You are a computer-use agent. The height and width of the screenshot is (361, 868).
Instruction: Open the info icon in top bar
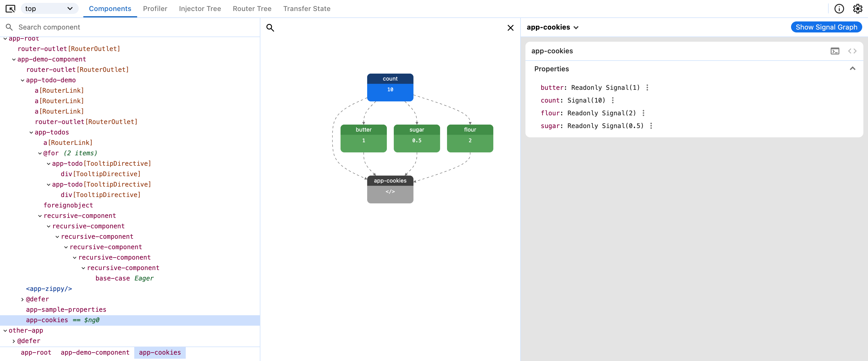pos(839,9)
